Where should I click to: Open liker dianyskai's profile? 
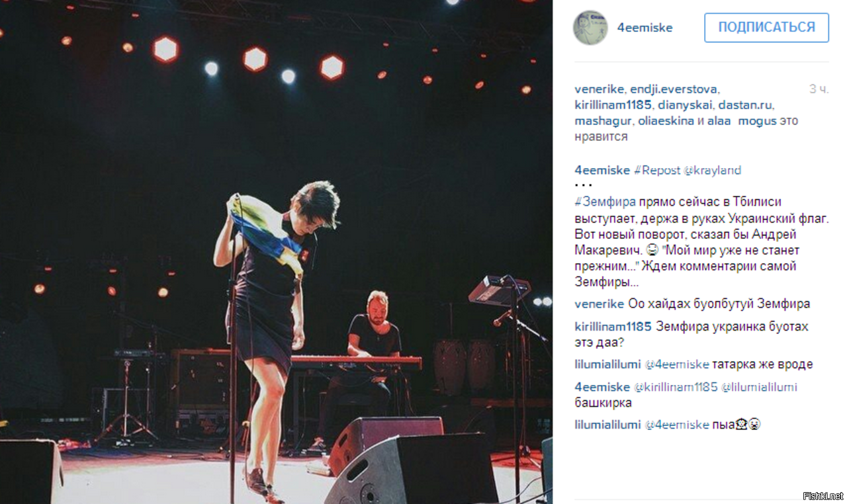pyautogui.click(x=685, y=105)
